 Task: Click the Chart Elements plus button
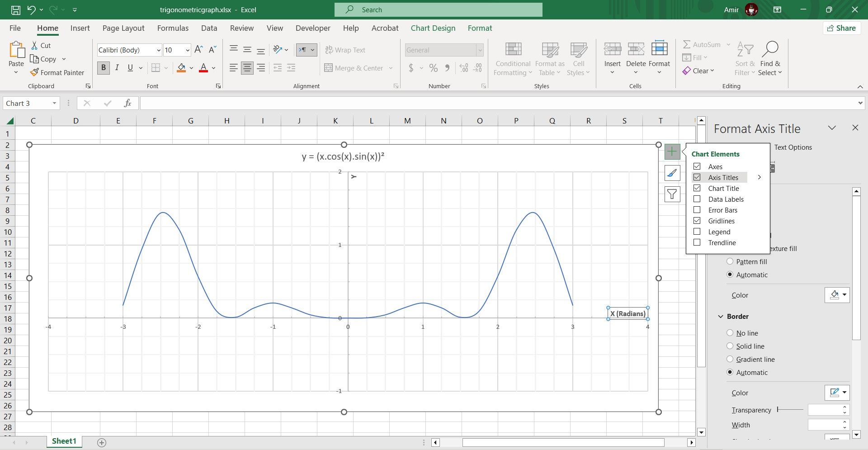672,152
